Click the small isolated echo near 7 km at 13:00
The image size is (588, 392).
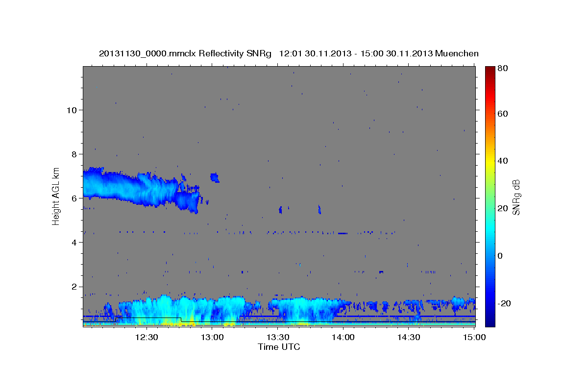[215, 177]
